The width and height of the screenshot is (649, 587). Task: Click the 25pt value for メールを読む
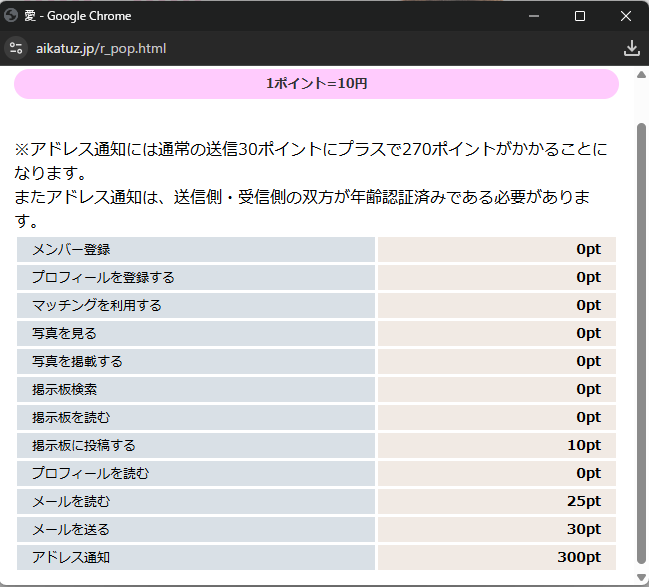583,501
